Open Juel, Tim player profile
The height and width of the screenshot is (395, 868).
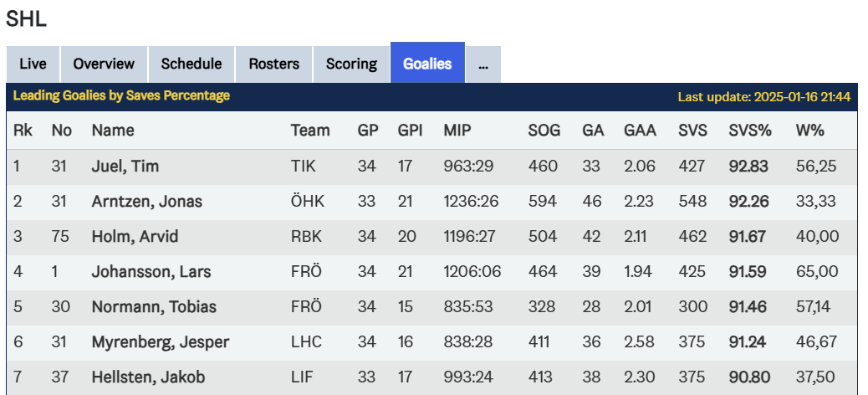click(125, 167)
